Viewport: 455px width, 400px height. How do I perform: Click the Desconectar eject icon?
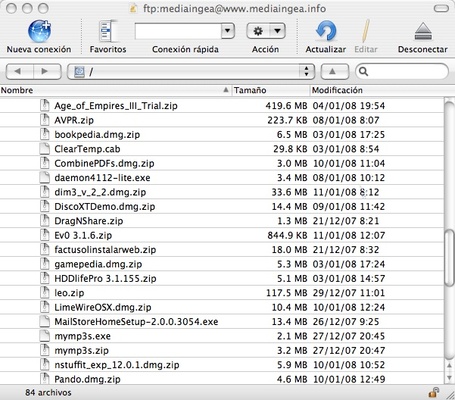(423, 31)
